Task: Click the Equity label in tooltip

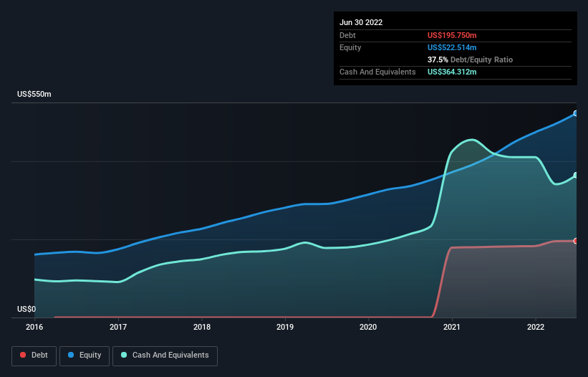Action: point(350,47)
